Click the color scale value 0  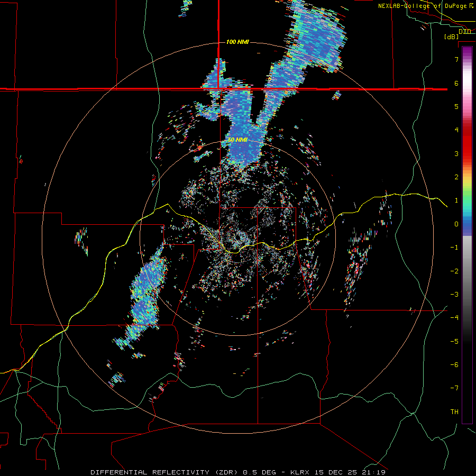point(456,224)
